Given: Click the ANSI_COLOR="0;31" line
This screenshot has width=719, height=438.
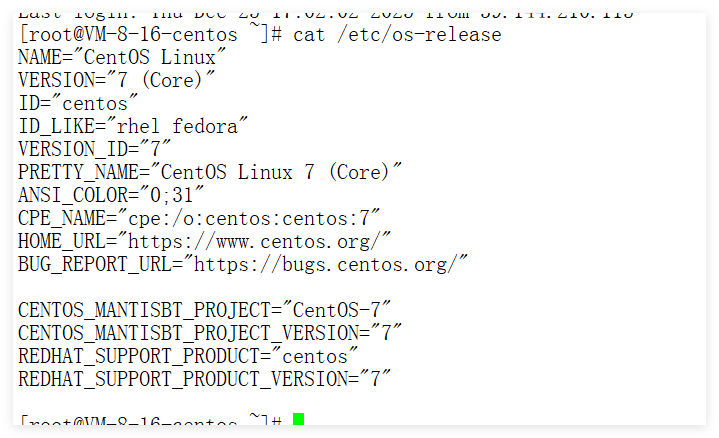Looking at the screenshot, I should point(111,195).
